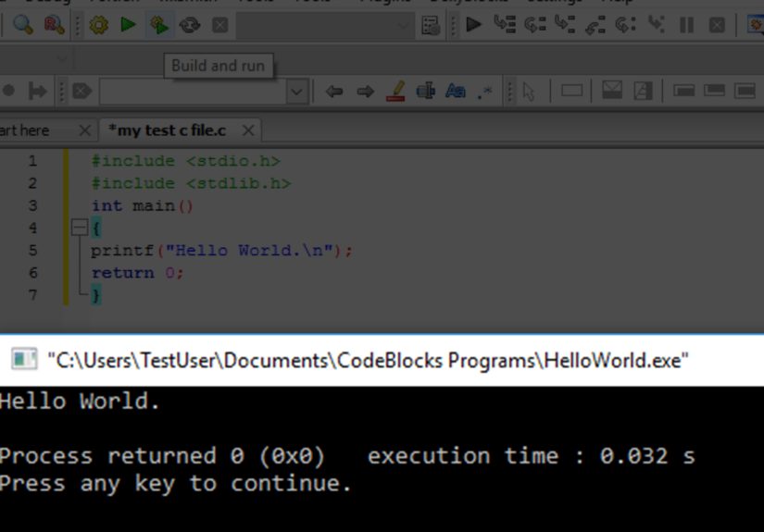Click the green Run arrow icon
The image size is (764, 532).
coord(128,24)
